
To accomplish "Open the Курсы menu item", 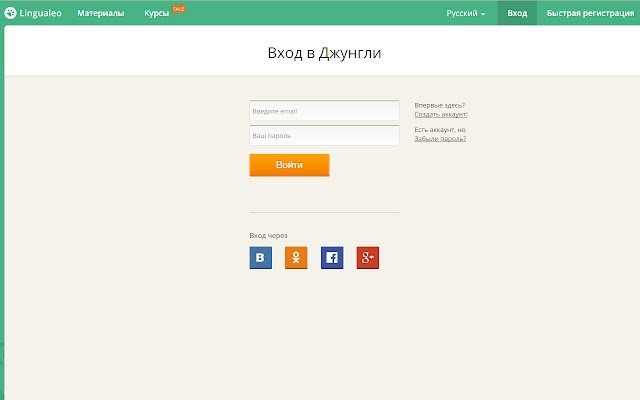I will 156,13.
